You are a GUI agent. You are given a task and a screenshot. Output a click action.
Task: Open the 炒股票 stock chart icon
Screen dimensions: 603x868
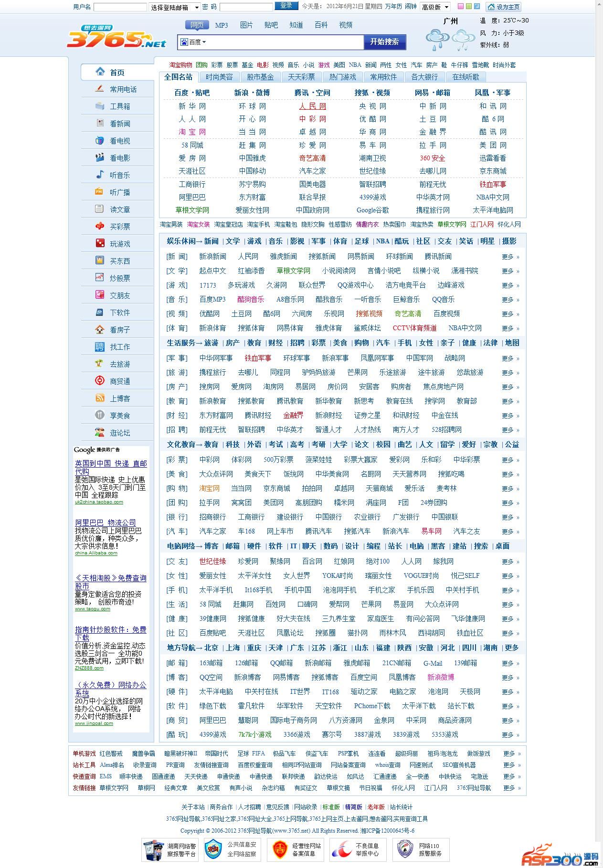coord(99,278)
